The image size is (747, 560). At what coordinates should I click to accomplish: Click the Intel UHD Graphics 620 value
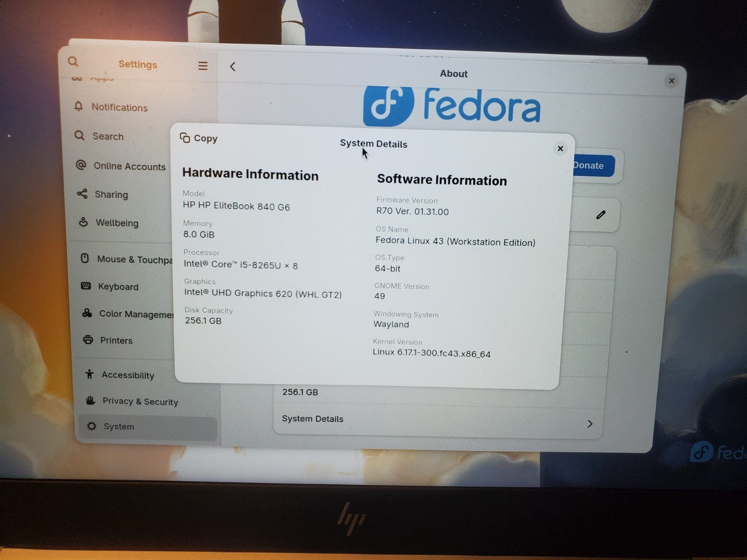(x=263, y=293)
